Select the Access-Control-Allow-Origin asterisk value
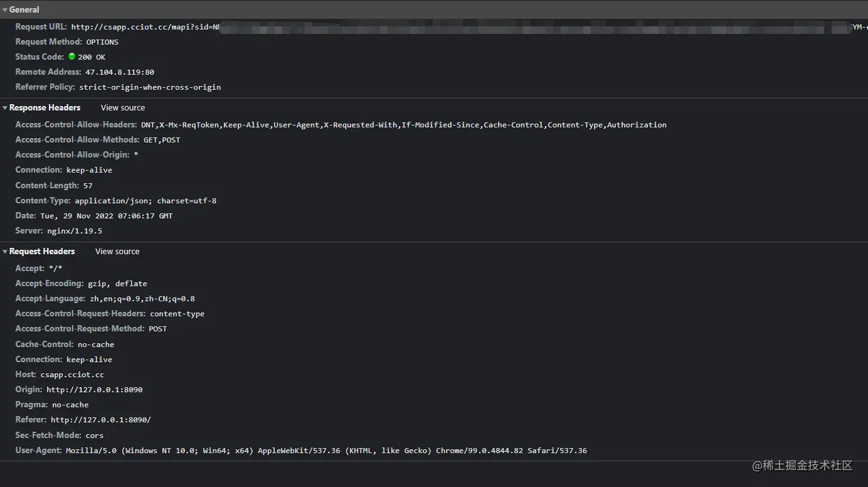 (x=136, y=155)
